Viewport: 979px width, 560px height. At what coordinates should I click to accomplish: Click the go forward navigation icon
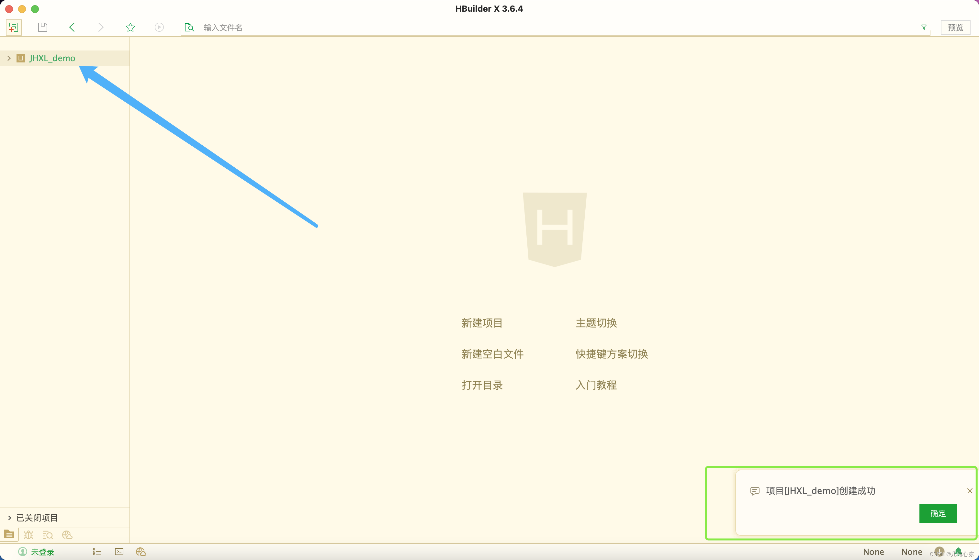tap(101, 27)
